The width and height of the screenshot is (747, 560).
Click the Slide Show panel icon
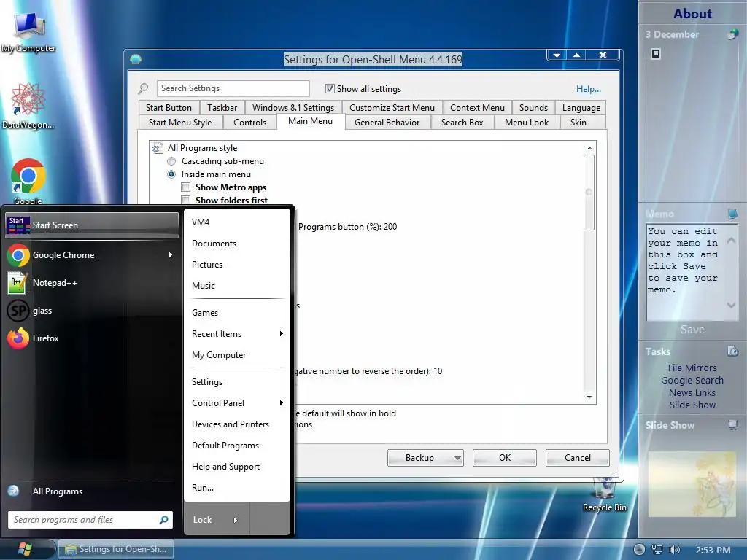click(x=732, y=425)
